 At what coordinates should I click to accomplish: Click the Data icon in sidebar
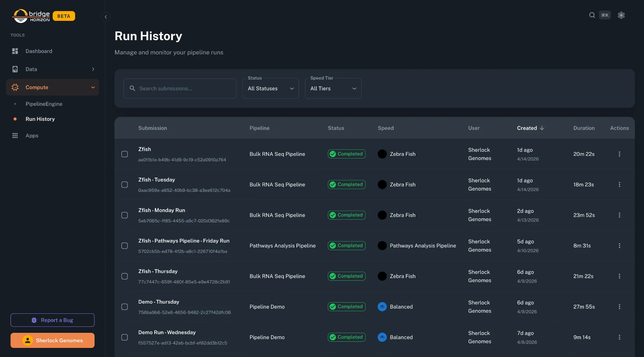click(x=15, y=69)
